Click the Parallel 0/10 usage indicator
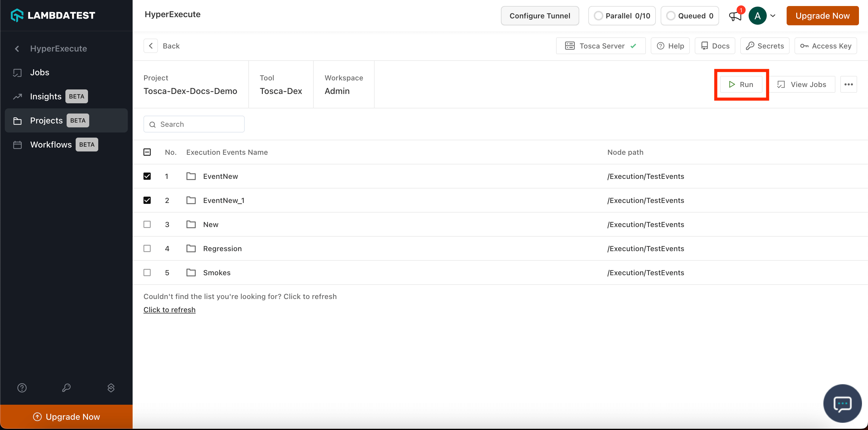868x430 pixels. [x=622, y=16]
